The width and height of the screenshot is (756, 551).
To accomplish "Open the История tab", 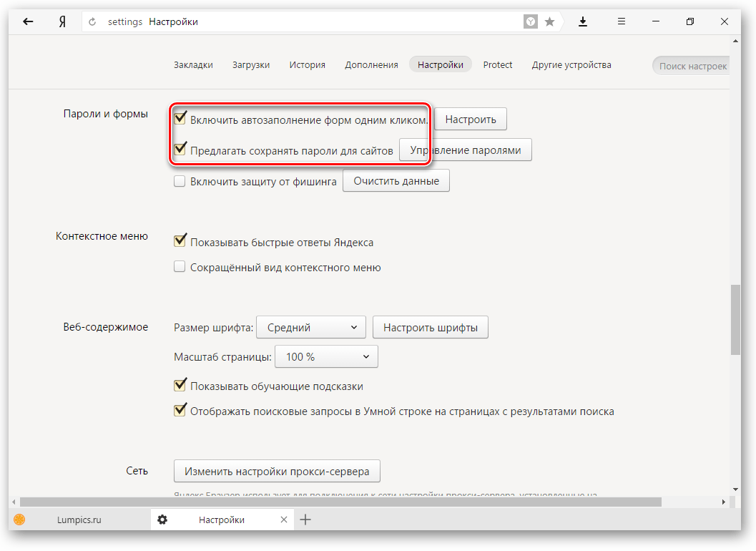I will [x=307, y=64].
